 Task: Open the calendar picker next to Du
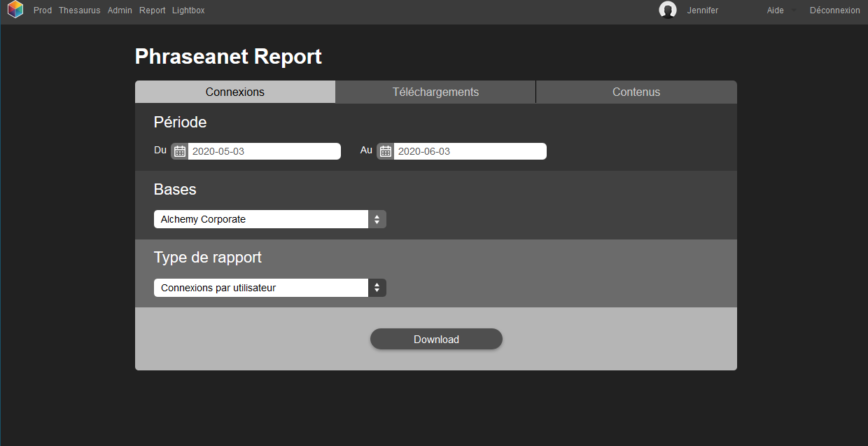click(x=179, y=150)
